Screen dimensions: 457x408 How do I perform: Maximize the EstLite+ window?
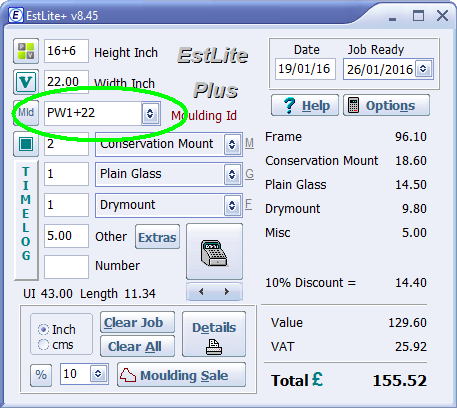(x=418, y=16)
